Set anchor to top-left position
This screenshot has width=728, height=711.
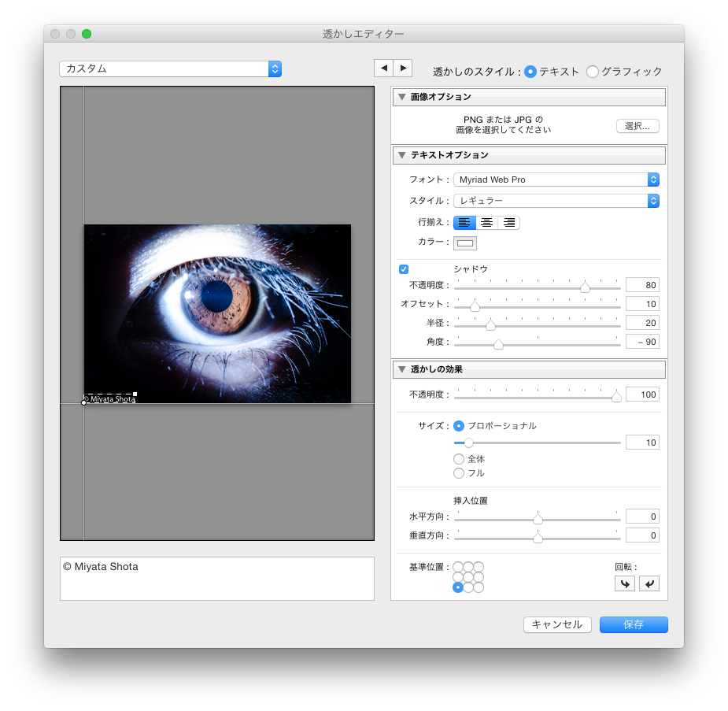[x=458, y=567]
